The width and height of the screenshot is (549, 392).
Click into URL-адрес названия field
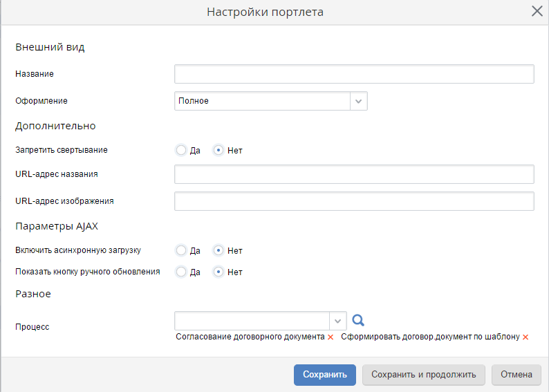354,174
